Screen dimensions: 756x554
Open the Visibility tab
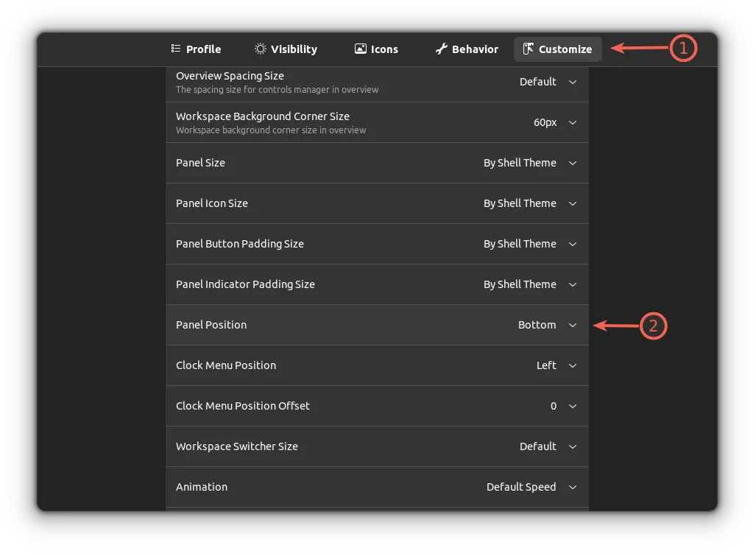286,49
